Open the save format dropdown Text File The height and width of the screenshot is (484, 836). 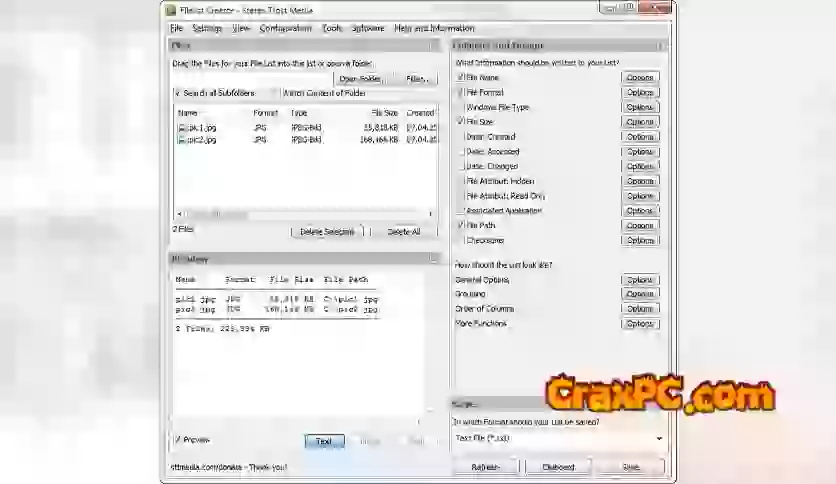pyautogui.click(x=559, y=438)
